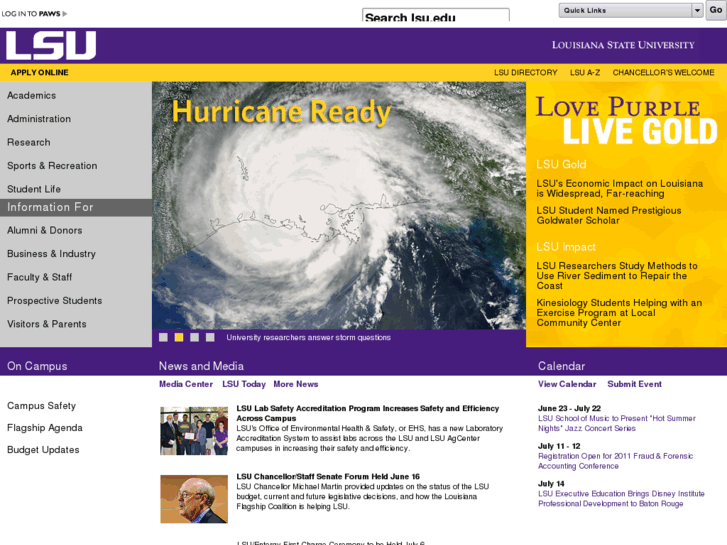The height and width of the screenshot is (545, 727).
Task: Open Kinesiology Students Exercise Program story
Action: tap(619, 313)
